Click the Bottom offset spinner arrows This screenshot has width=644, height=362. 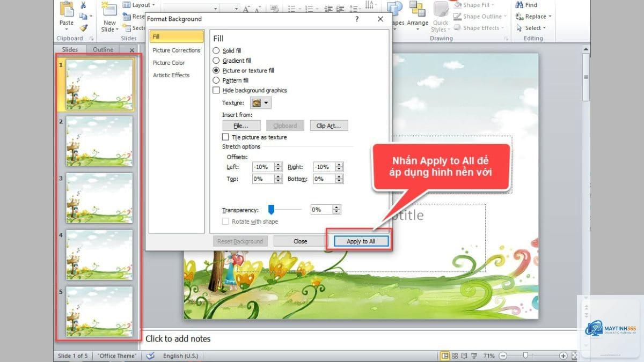[339, 179]
